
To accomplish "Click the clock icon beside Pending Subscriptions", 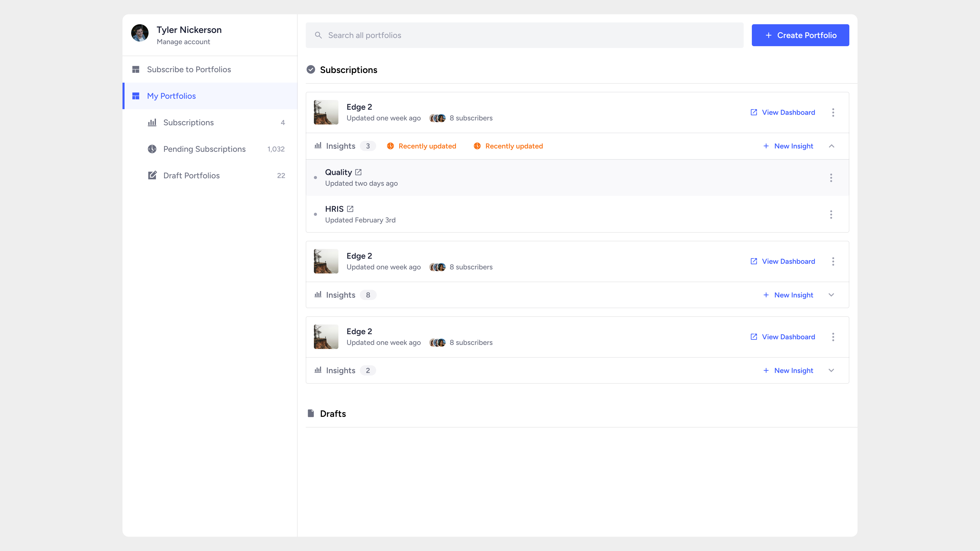I will [x=152, y=149].
